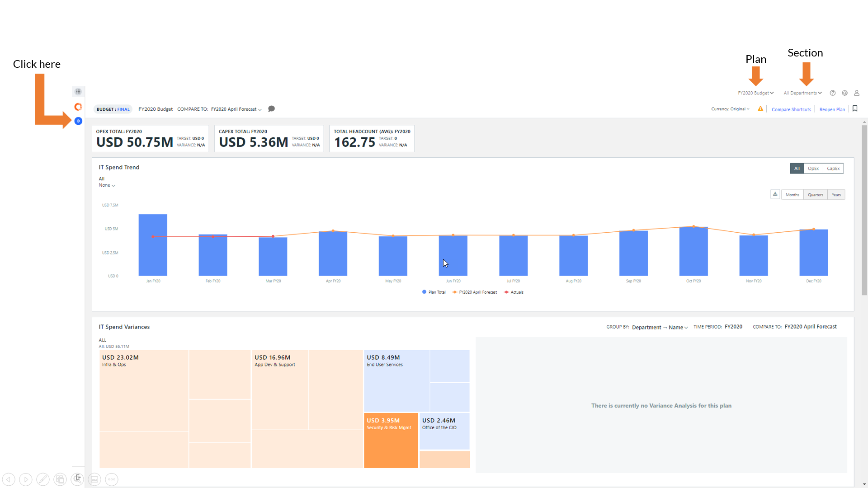The width and height of the screenshot is (868, 488).
Task: Open the user profile icon
Action: (x=857, y=93)
